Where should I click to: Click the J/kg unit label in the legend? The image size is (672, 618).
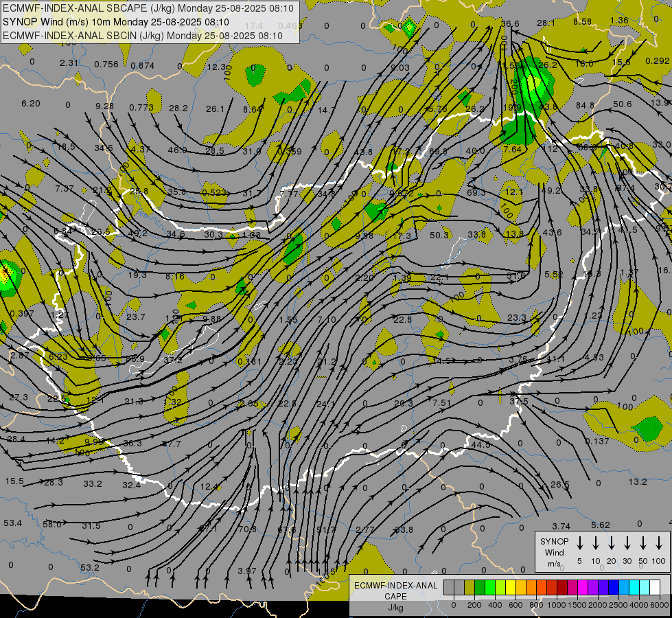(x=395, y=608)
